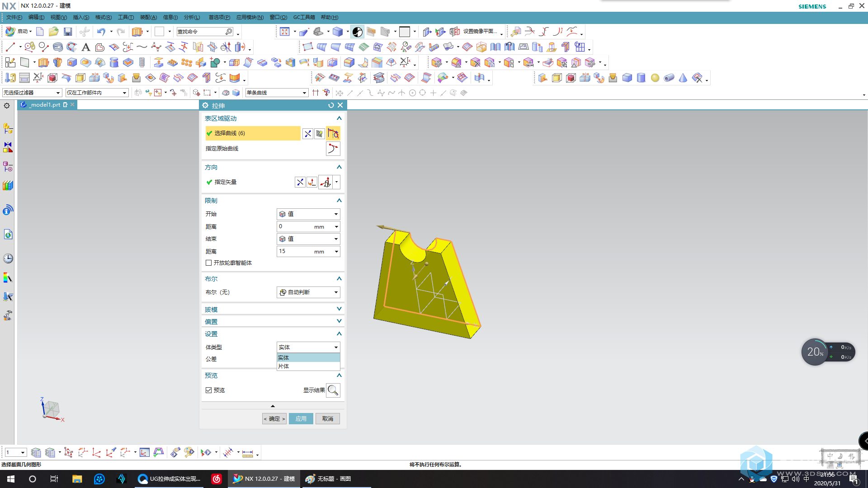Viewport: 868px width, 488px height.
Task: Create a Cylinder primitive
Action: 641,78
